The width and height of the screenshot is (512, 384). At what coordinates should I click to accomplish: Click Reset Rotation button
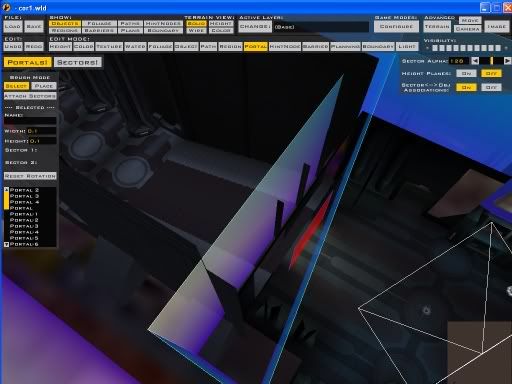(x=30, y=176)
